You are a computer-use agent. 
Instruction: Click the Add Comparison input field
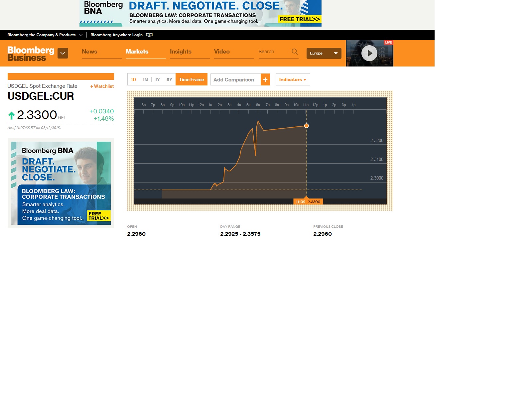(235, 79)
